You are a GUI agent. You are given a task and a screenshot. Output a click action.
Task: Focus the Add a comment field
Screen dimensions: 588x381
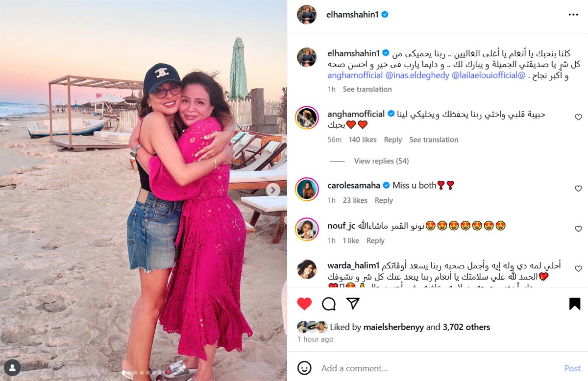pos(439,368)
